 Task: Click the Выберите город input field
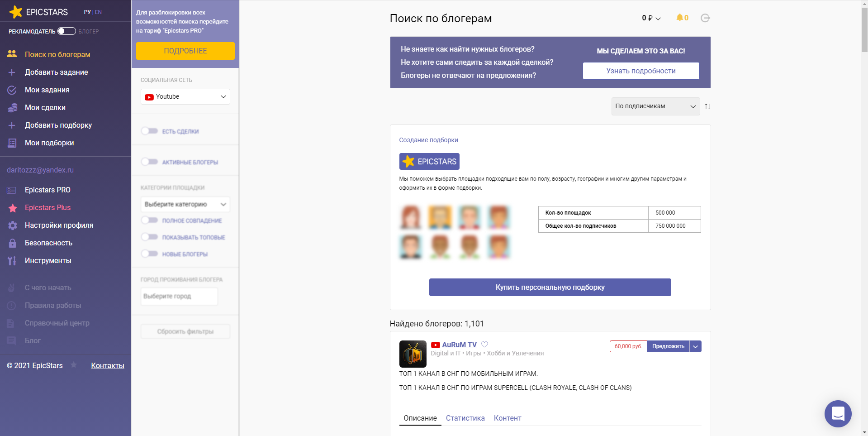pyautogui.click(x=179, y=297)
